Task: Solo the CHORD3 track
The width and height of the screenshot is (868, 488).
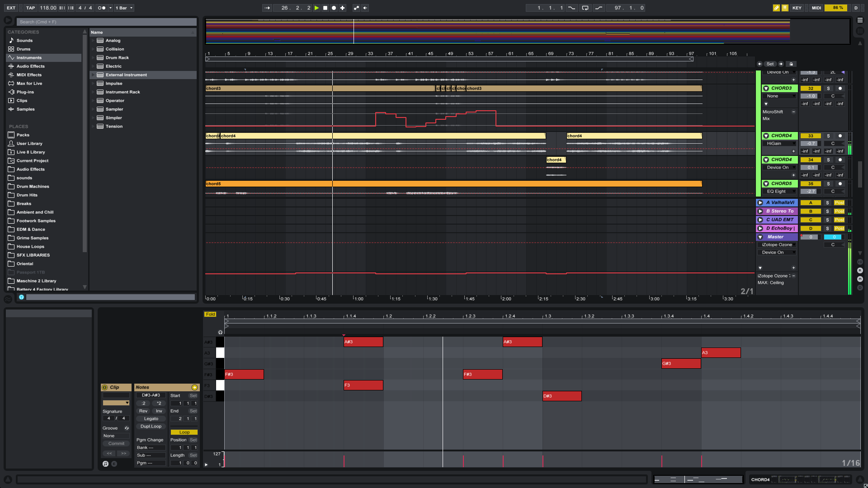Action: click(x=828, y=88)
